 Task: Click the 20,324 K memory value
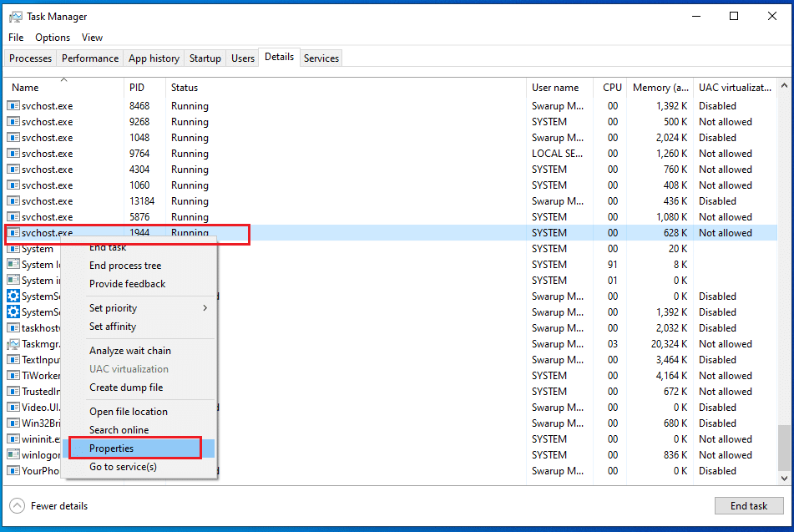[x=669, y=344]
